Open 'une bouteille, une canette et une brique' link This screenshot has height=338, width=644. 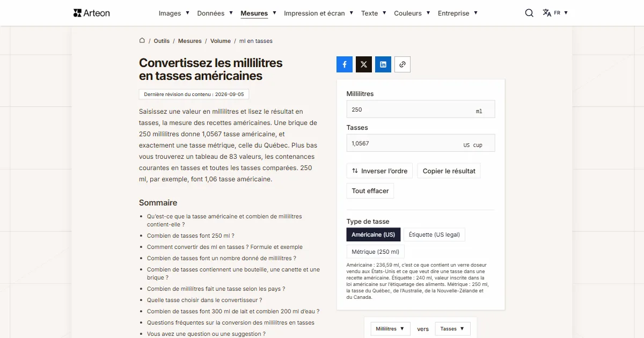(233, 274)
